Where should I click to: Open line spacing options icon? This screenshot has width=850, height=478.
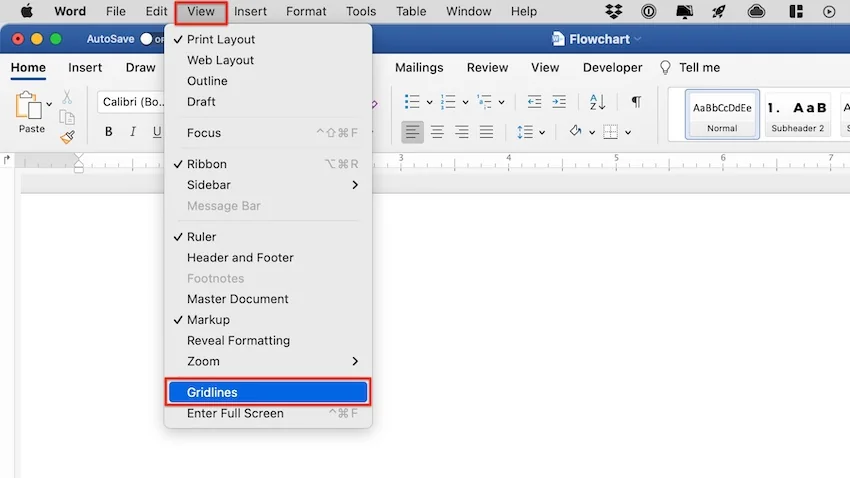[x=525, y=132]
